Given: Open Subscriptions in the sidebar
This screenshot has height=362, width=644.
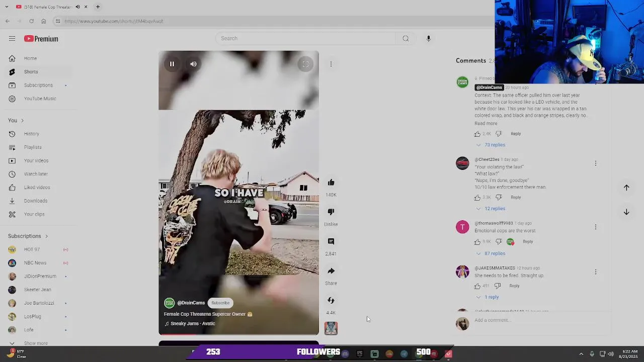Looking at the screenshot, I should [x=38, y=85].
